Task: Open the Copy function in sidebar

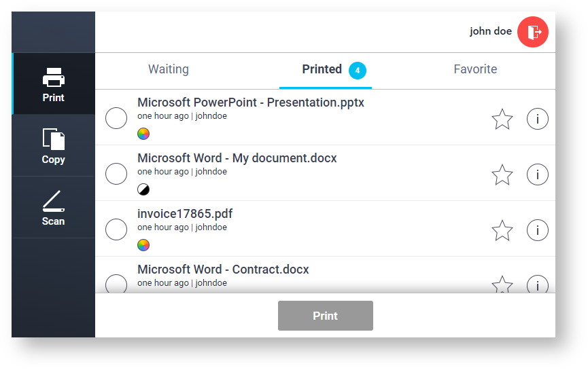Action: (x=53, y=145)
